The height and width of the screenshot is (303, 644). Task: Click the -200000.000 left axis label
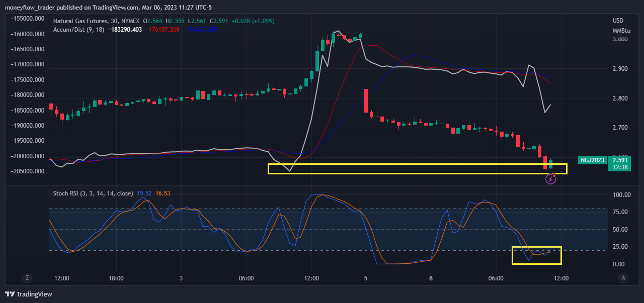[29, 156]
